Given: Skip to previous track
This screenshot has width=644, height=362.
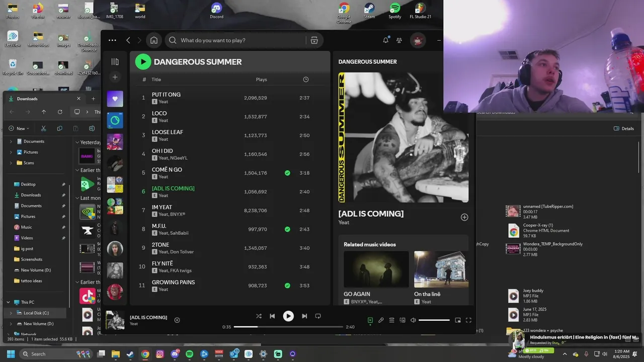Looking at the screenshot, I should 272,316.
